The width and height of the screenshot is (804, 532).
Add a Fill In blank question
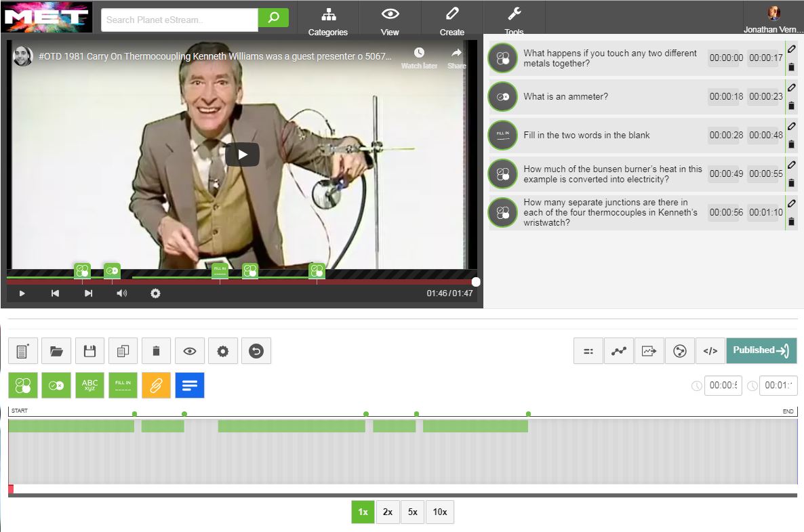123,386
